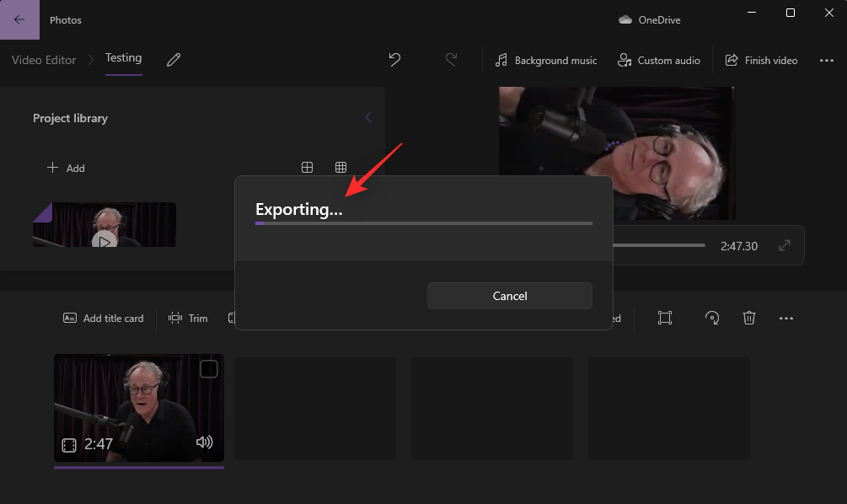
Task: Collapse the Project library panel
Action: tap(367, 117)
